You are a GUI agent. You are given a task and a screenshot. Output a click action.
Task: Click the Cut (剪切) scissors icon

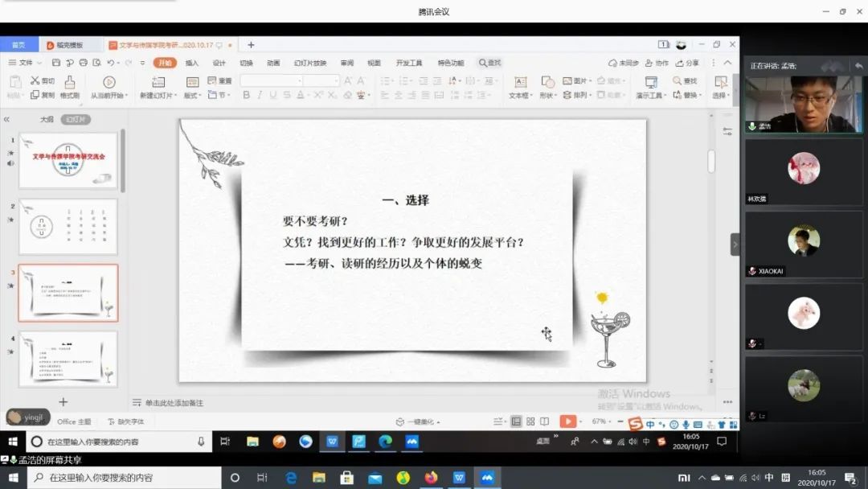coord(35,80)
